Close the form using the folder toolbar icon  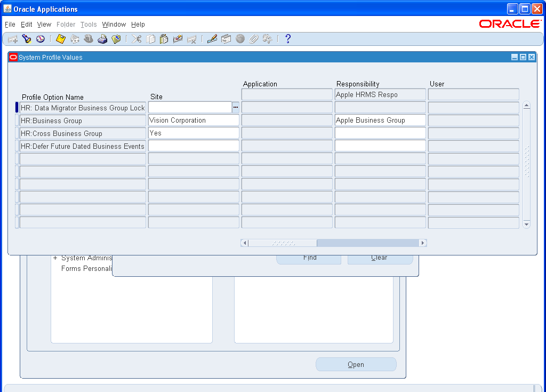[117, 38]
